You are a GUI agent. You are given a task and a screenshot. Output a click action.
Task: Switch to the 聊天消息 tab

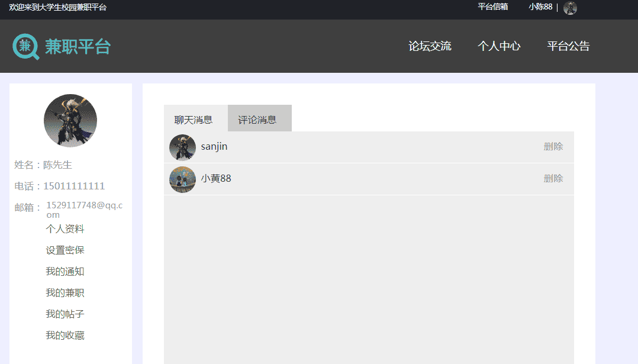[194, 120]
